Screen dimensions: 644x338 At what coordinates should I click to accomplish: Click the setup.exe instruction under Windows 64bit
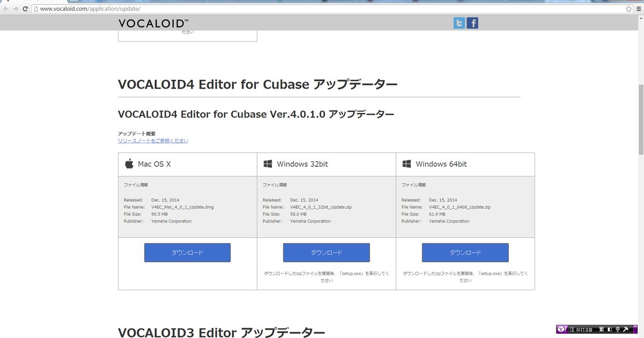pyautogui.click(x=465, y=277)
